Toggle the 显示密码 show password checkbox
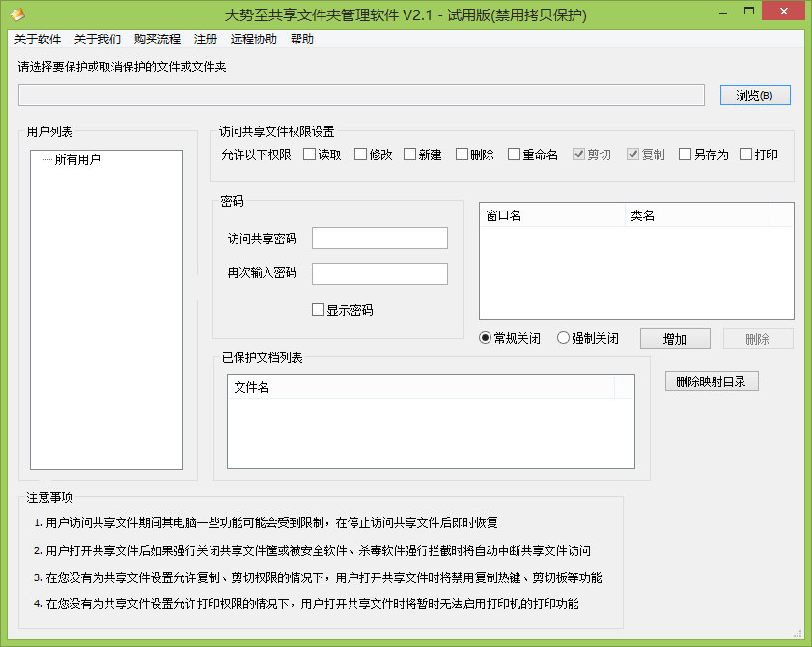 319,308
